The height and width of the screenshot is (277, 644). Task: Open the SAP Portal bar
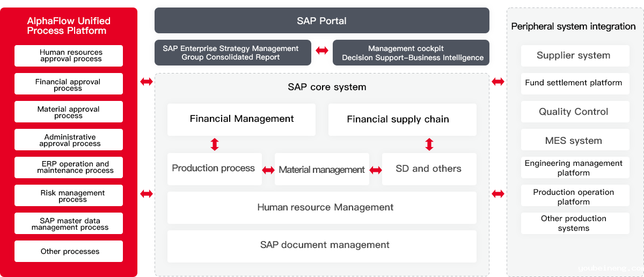pos(322,20)
